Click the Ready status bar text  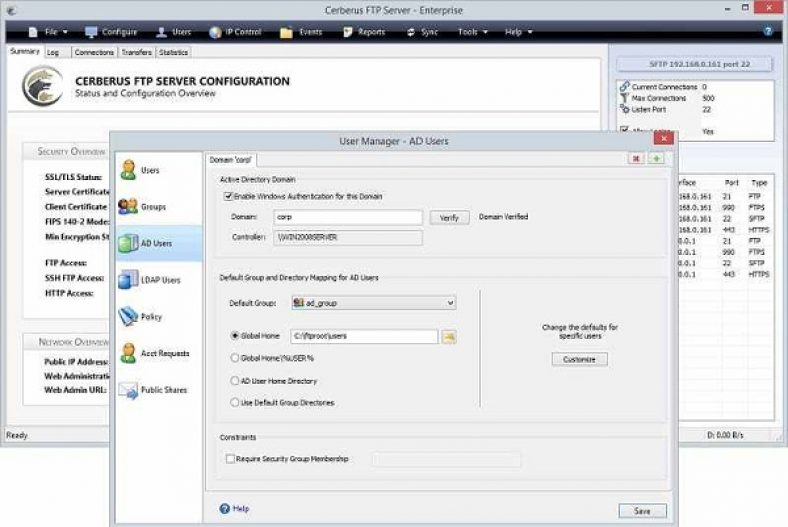click(x=17, y=435)
